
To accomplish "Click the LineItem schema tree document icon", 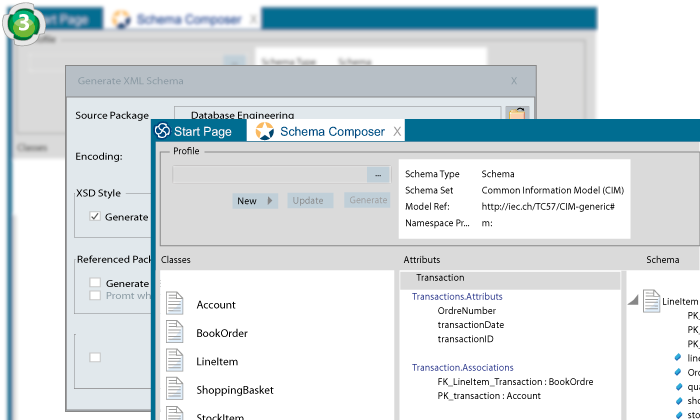I will pos(651,300).
